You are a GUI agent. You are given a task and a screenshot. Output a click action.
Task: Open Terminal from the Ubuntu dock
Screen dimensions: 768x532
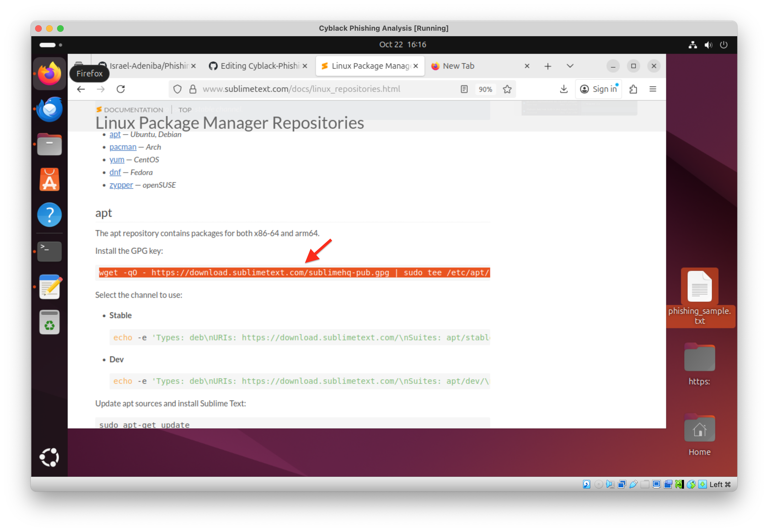49,251
